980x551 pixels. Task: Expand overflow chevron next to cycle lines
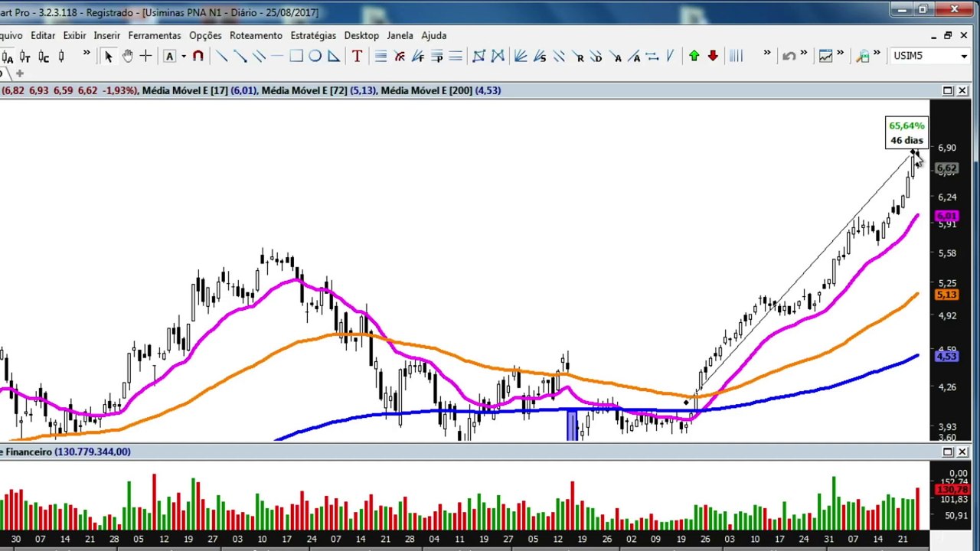[766, 54]
